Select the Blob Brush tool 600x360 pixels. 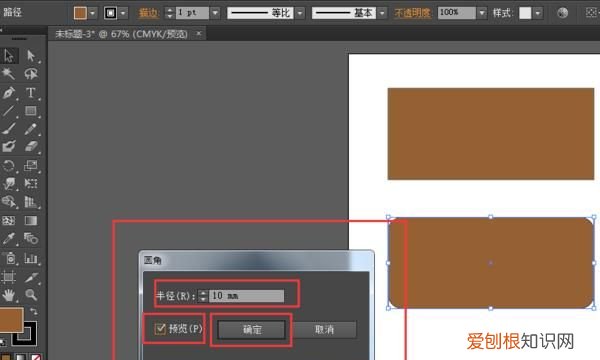(x=8, y=147)
